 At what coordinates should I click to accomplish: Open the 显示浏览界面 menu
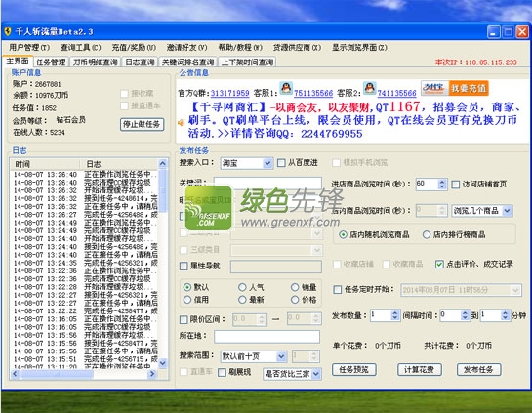point(359,48)
